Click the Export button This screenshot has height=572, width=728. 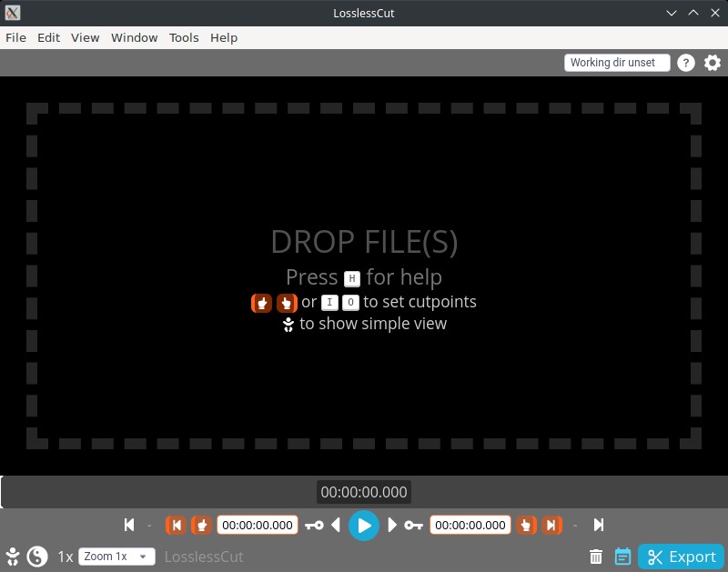(x=681, y=557)
